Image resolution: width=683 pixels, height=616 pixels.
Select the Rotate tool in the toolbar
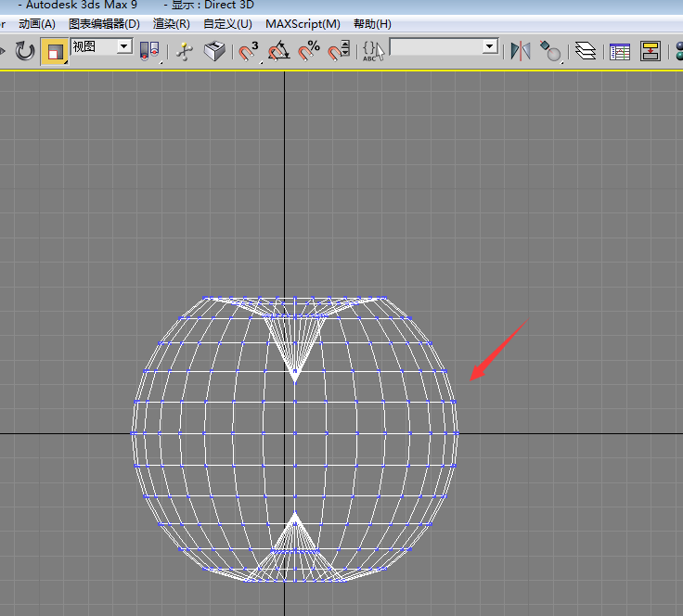click(x=25, y=51)
